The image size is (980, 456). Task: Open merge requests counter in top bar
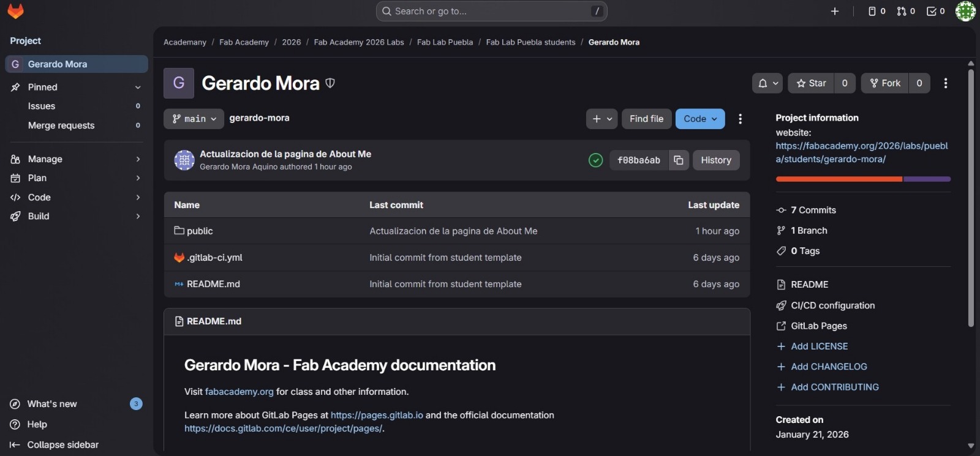coord(906,11)
